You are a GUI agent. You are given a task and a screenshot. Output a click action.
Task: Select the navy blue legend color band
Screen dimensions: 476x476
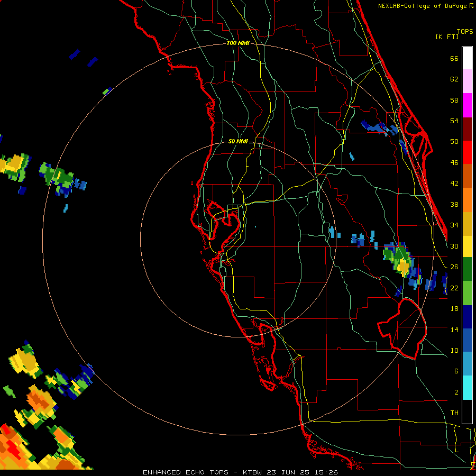click(x=467, y=317)
